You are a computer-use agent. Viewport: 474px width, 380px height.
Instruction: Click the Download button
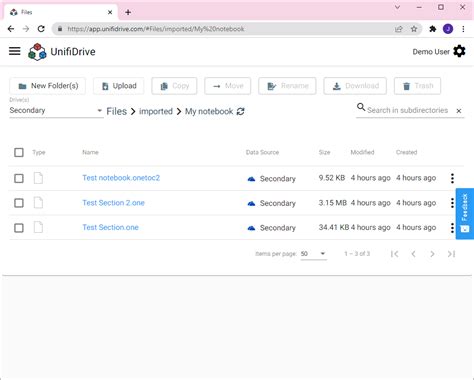tap(355, 86)
